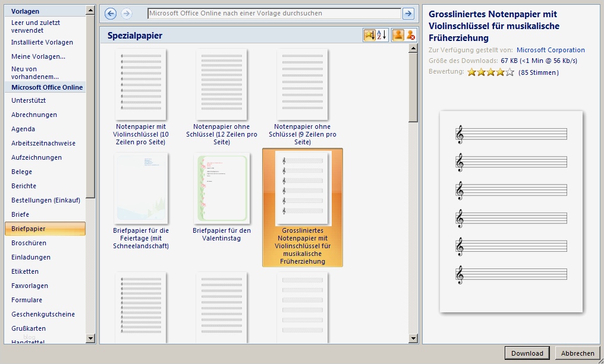Select the Briefe category
The width and height of the screenshot is (604, 364).
click(20, 214)
